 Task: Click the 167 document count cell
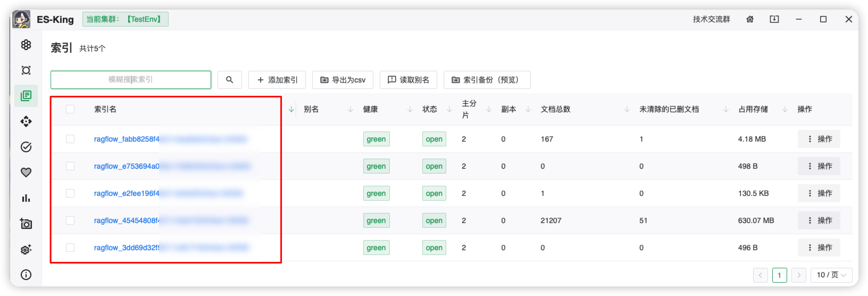(547, 139)
